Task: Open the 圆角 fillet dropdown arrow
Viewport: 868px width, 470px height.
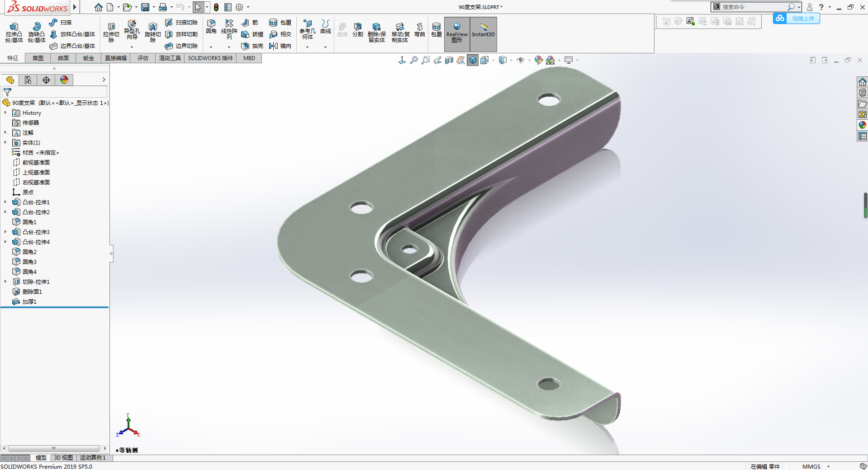Action: click(x=211, y=47)
